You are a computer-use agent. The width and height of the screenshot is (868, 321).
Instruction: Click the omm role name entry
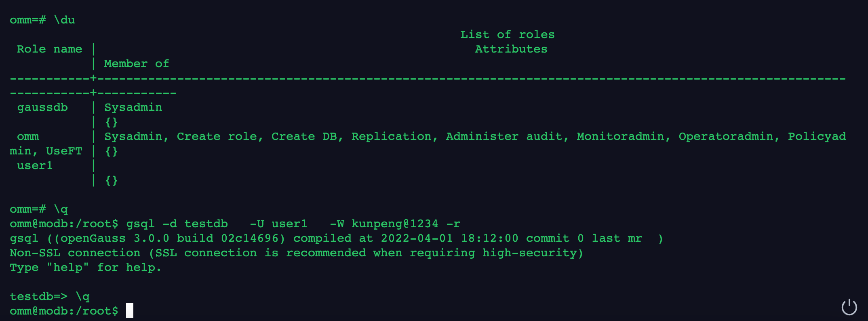pyautogui.click(x=28, y=137)
